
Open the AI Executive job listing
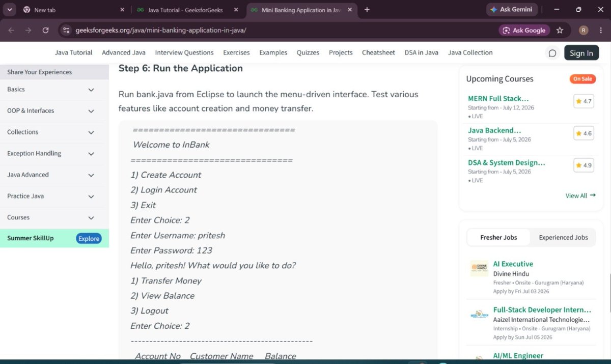click(513, 264)
